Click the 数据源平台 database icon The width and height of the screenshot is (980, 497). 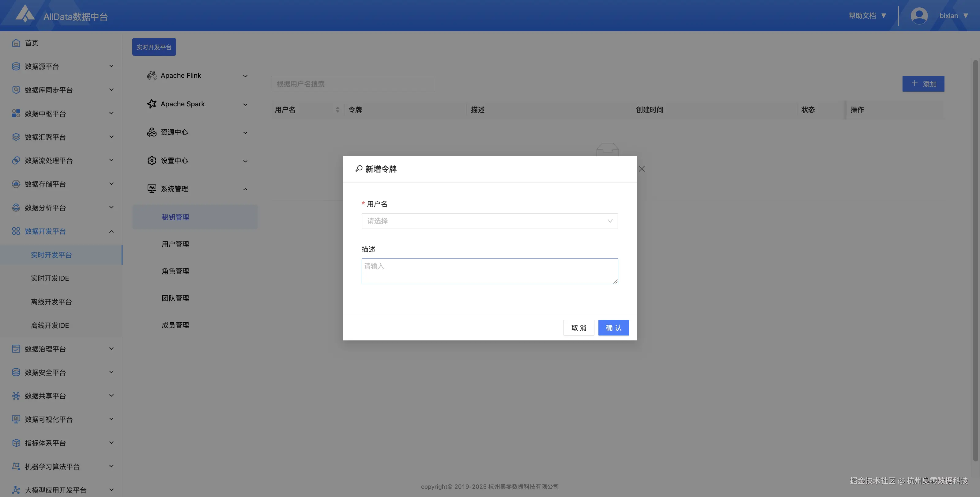click(x=16, y=66)
